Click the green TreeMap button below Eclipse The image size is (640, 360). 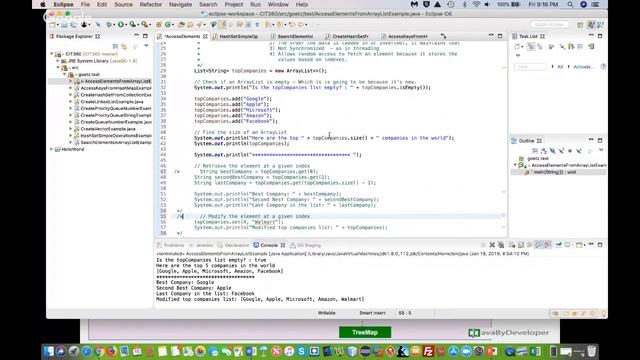point(365,332)
